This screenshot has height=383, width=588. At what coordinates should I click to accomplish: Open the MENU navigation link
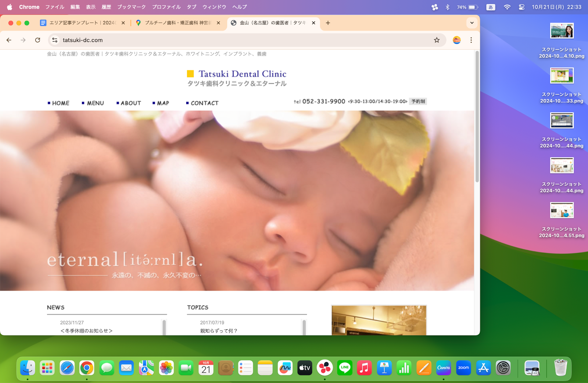(x=93, y=103)
